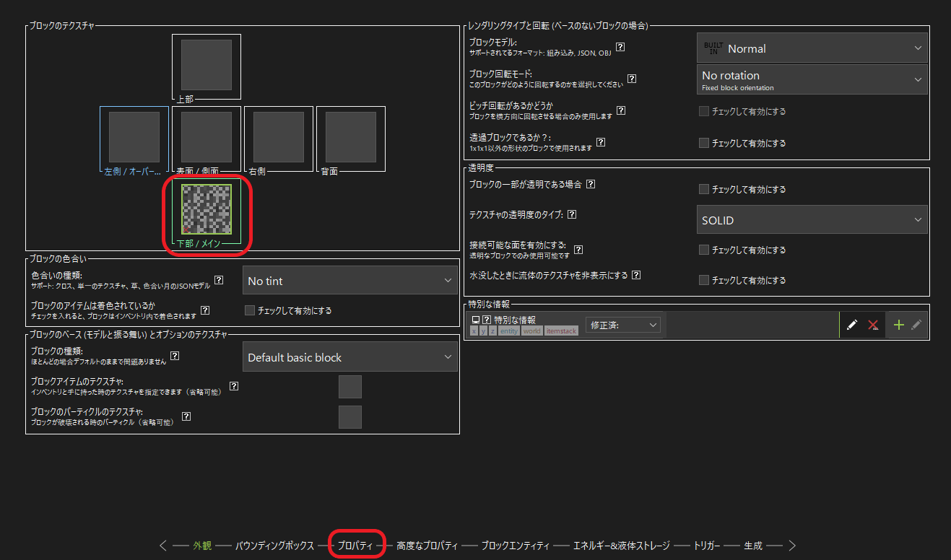
Task: Go to the バウンディングボックス tab
Action: point(275,546)
